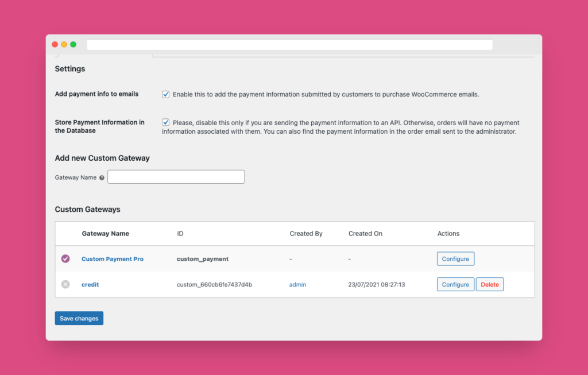Click the ID column header

pyautogui.click(x=180, y=234)
